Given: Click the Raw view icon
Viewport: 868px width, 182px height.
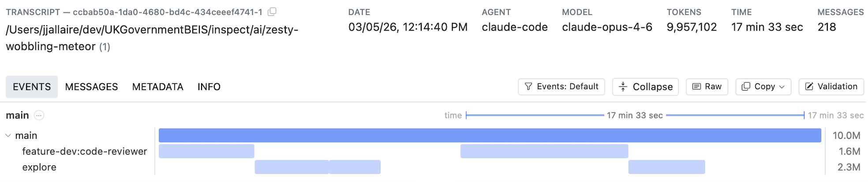Looking at the screenshot, I should tap(696, 87).
